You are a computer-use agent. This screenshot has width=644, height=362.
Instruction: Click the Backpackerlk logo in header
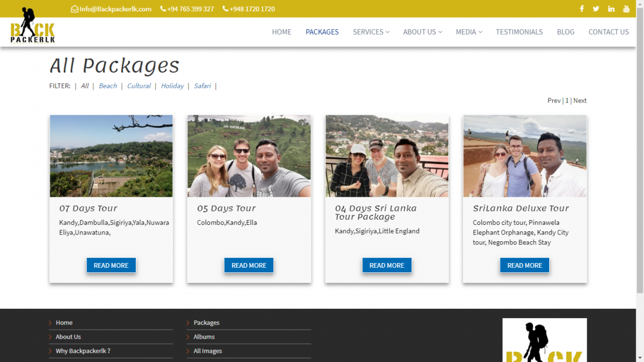click(32, 25)
